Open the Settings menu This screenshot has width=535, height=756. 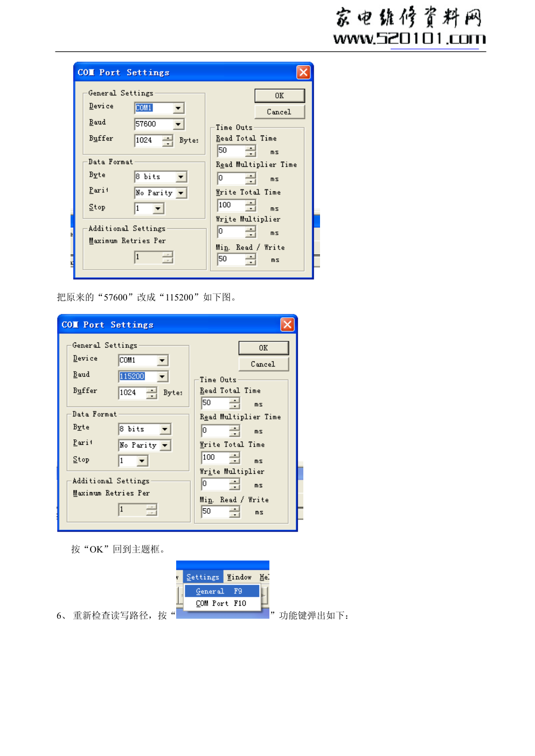pos(203,577)
